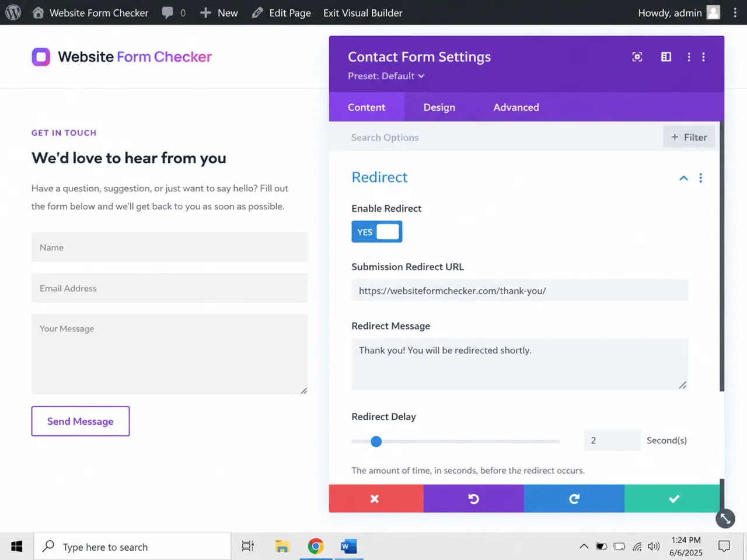Click inside the Redirect Message textarea
The width and height of the screenshot is (747, 560).
[520, 364]
